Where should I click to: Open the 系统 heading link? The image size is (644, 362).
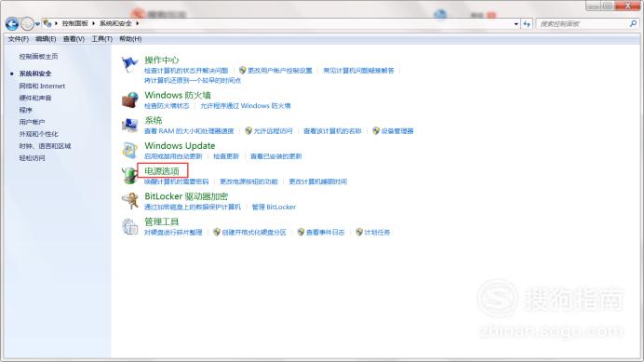(154, 120)
